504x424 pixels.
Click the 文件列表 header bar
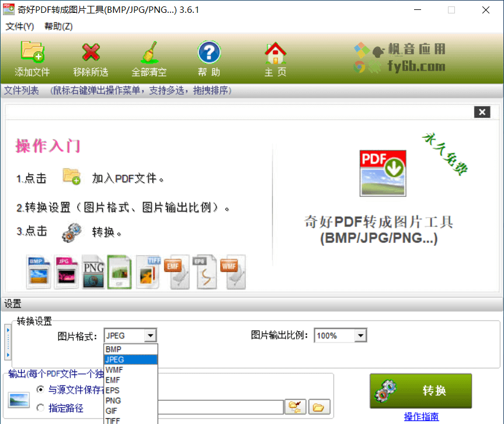click(252, 91)
